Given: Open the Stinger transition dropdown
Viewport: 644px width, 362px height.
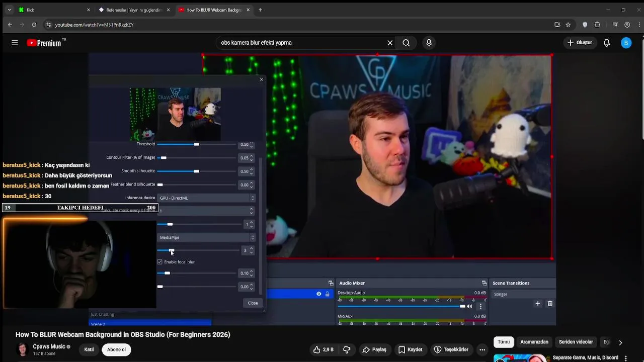Looking at the screenshot, I should click(523, 294).
